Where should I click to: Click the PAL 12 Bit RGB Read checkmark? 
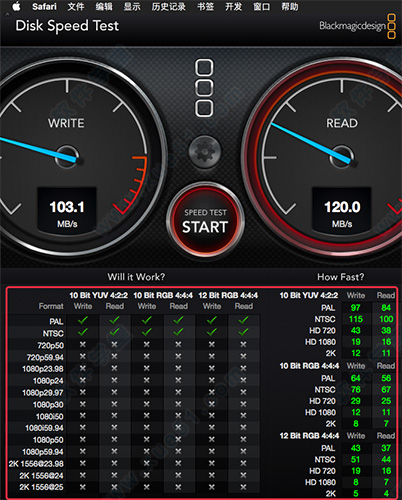(x=244, y=321)
